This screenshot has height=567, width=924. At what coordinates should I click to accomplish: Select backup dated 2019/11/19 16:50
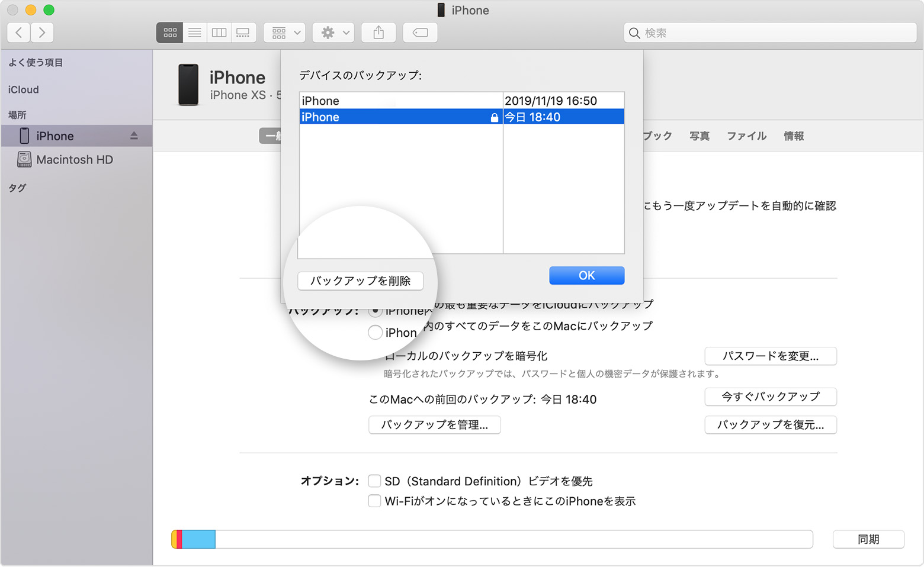(x=461, y=101)
